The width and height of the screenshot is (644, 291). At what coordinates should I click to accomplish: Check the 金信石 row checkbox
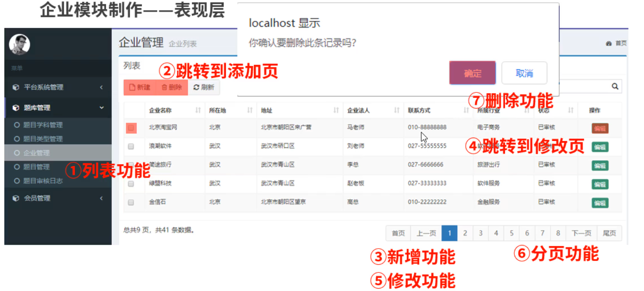click(x=131, y=203)
